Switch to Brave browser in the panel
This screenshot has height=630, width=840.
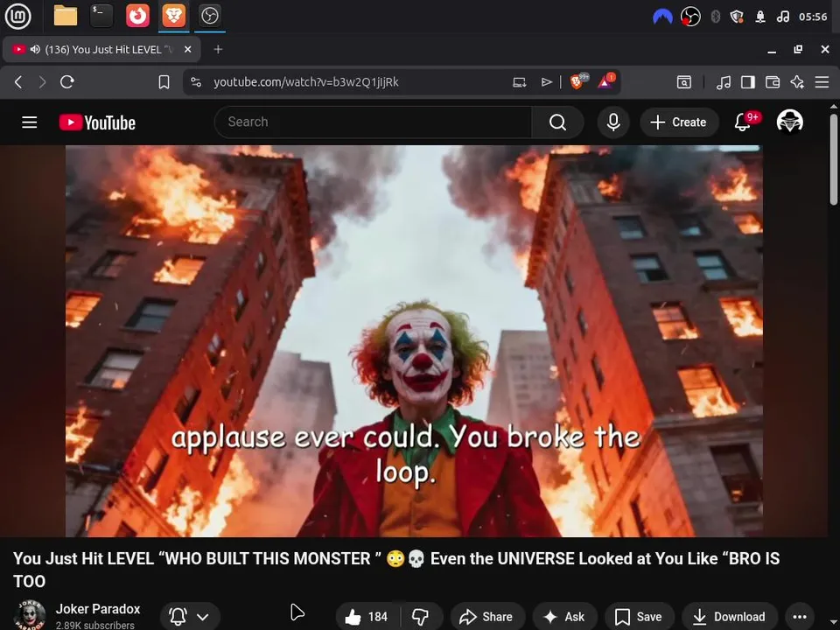(173, 16)
